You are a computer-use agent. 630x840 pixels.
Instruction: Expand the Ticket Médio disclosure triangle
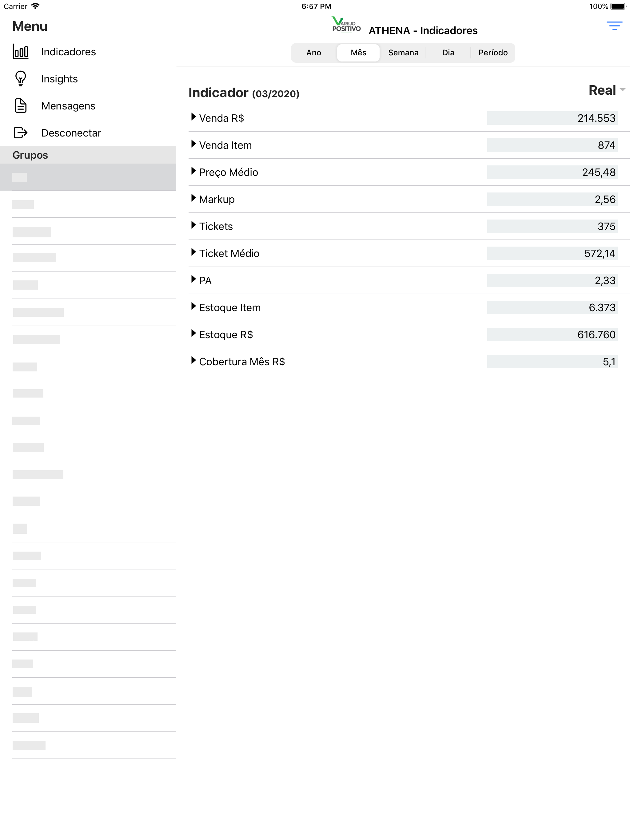point(193,252)
